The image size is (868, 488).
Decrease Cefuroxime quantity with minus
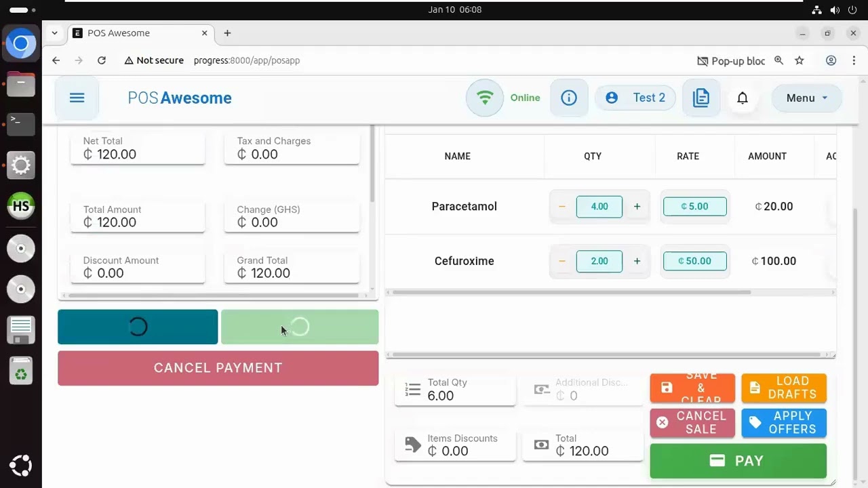(x=562, y=261)
